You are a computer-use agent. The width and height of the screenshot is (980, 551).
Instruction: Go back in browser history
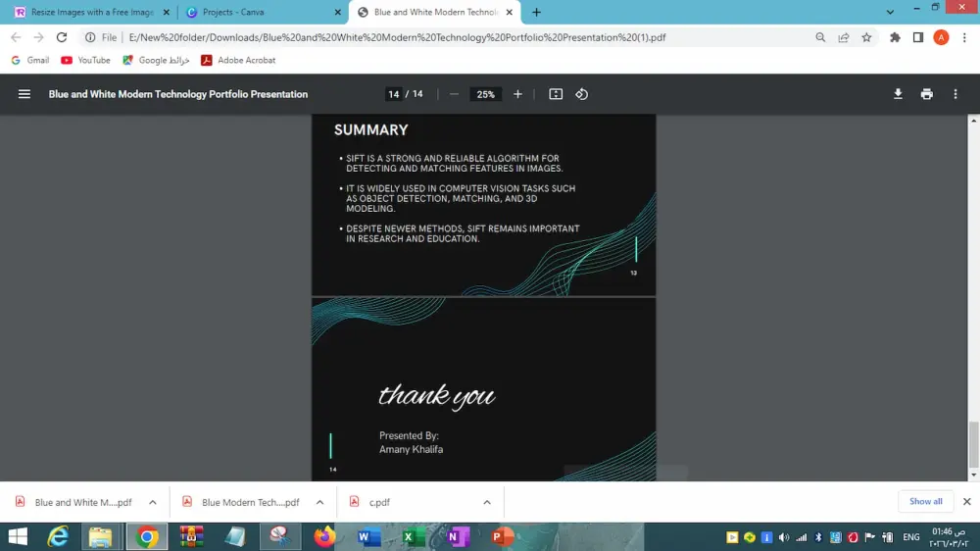(x=16, y=37)
